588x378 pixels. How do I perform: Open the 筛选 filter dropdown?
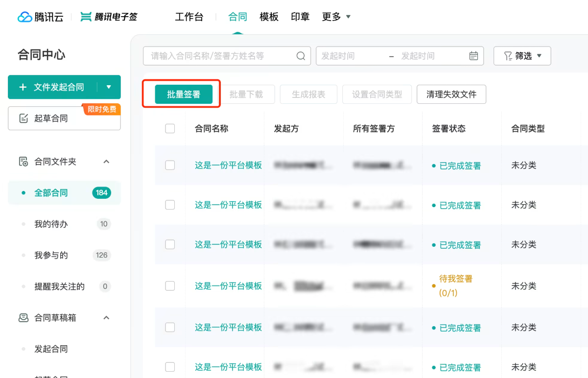click(x=522, y=56)
